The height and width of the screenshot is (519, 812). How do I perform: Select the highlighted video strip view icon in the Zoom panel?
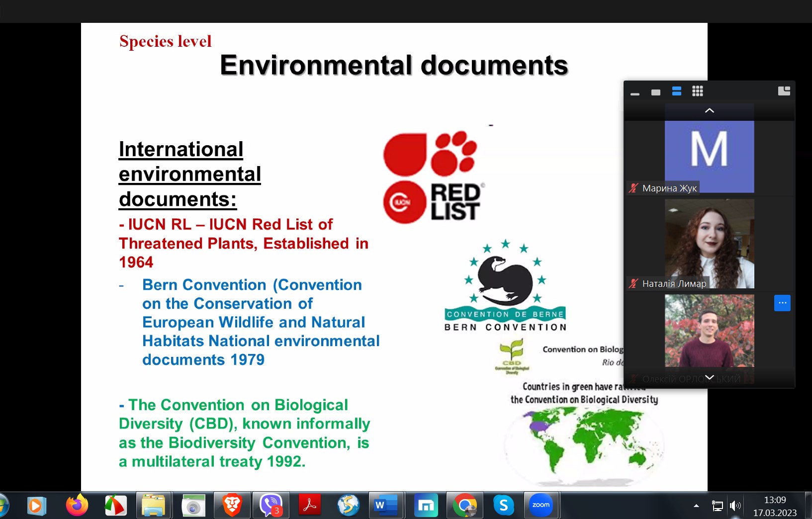point(677,91)
